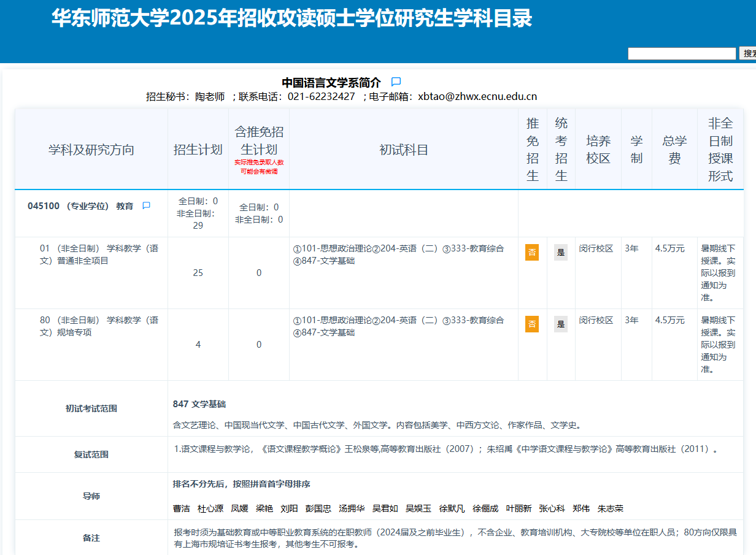Click the 847 文学基础 heading
The image size is (756, 555).
click(x=199, y=404)
